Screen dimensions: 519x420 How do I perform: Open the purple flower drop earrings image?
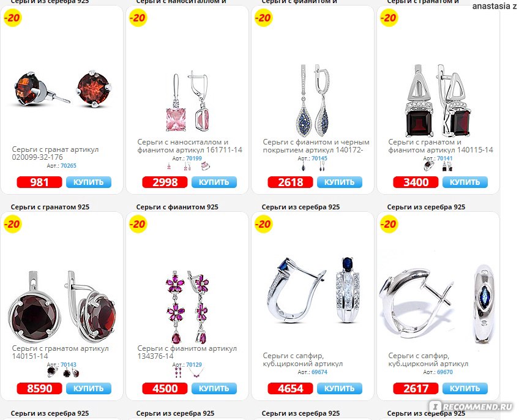pyautogui.click(x=187, y=307)
